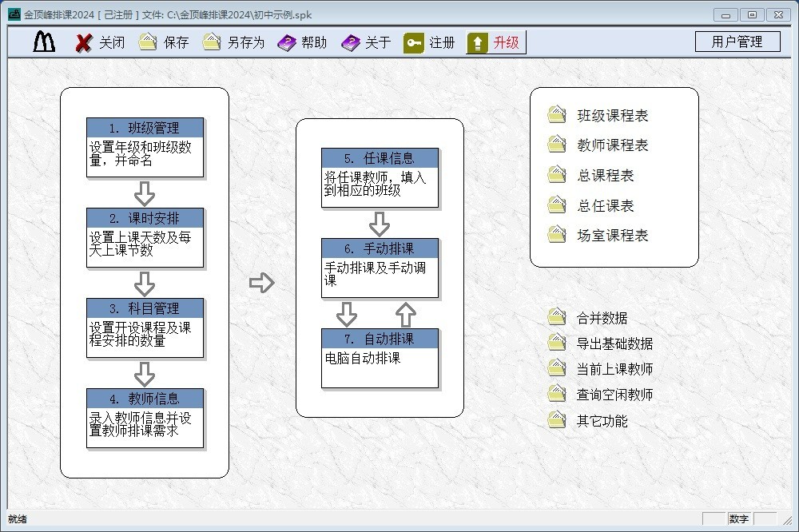Image resolution: width=799 pixels, height=532 pixels.
Task: Click folder icon beside 导出基础数据
Action: click(x=557, y=343)
